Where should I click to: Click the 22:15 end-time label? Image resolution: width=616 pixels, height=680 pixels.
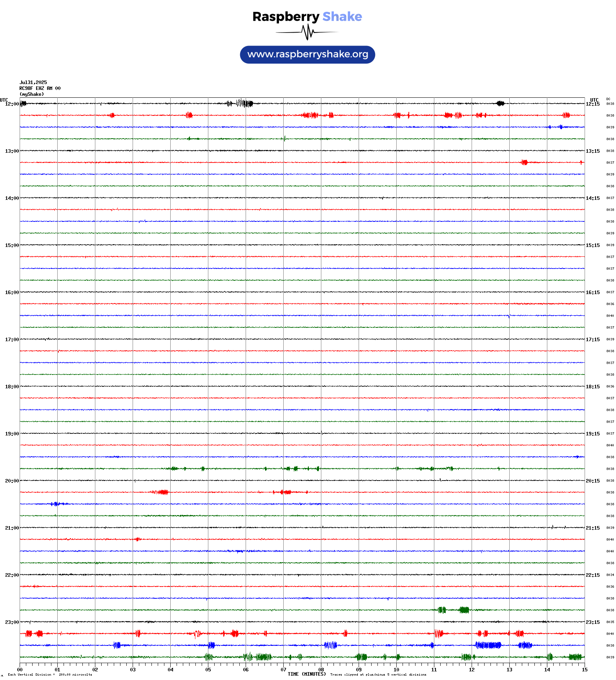[x=593, y=575]
